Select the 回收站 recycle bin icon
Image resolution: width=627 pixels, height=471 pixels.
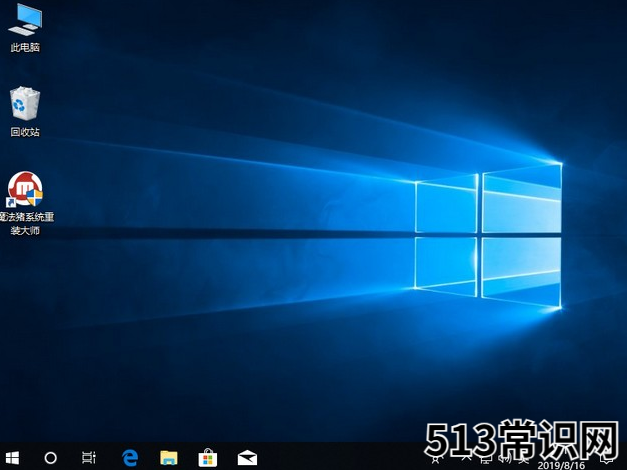click(x=25, y=112)
